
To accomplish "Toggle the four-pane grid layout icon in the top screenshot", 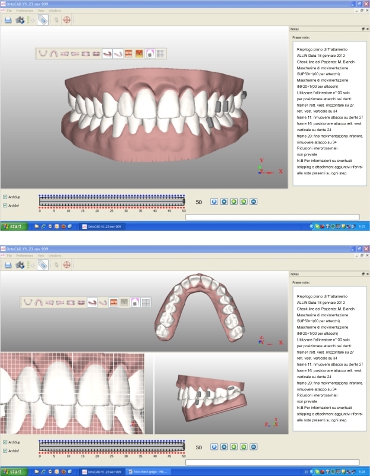I will pos(161,54).
